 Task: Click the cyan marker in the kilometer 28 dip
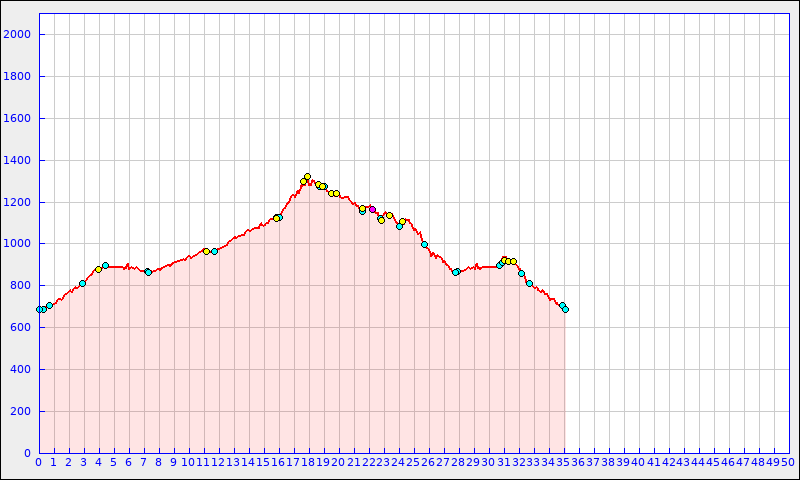click(x=456, y=272)
